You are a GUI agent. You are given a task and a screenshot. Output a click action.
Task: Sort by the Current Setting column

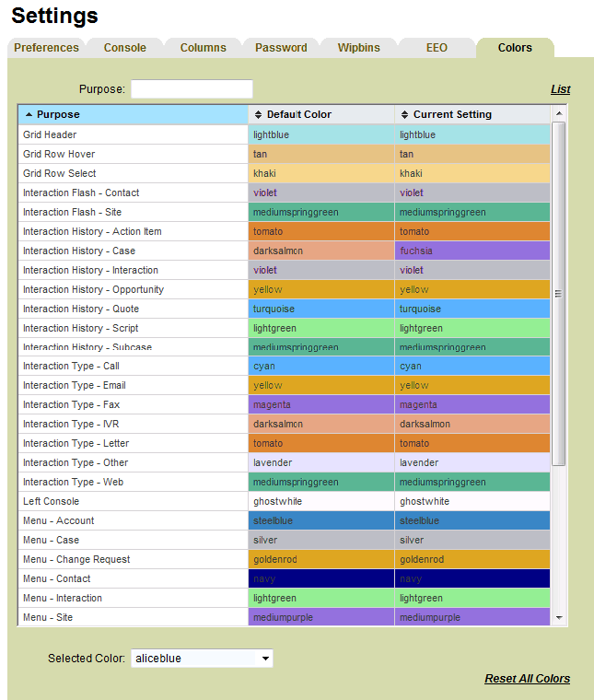click(472, 115)
